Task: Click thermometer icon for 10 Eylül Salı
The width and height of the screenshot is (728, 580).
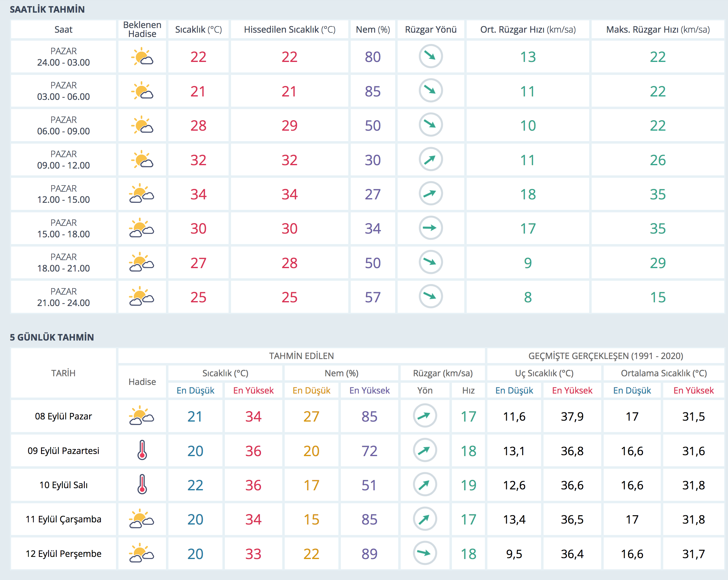Action: coord(142,484)
